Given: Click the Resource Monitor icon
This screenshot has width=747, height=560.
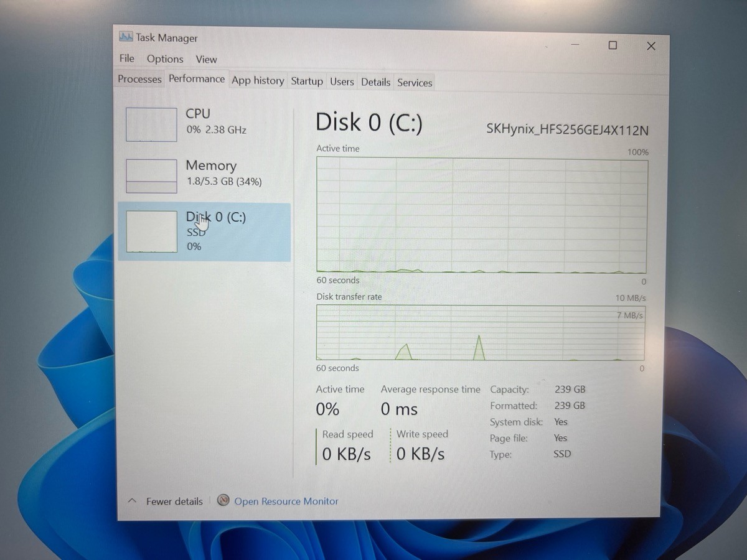Looking at the screenshot, I should coord(223,500).
